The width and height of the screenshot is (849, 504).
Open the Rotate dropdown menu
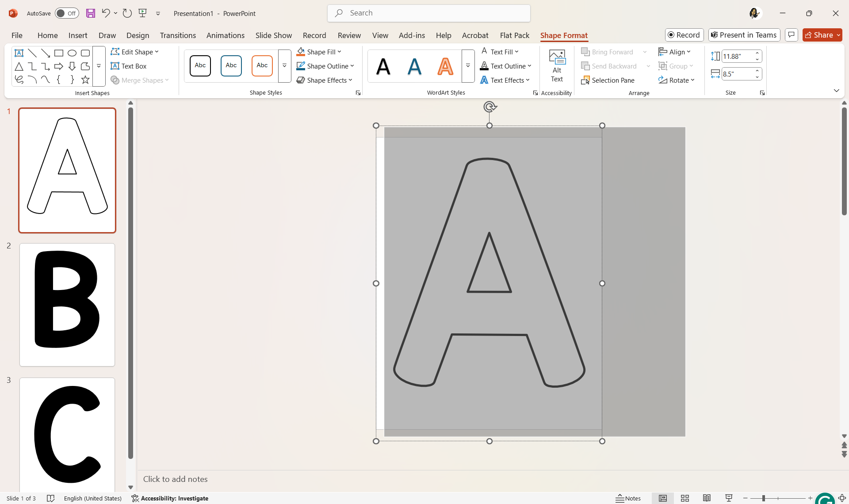click(677, 80)
